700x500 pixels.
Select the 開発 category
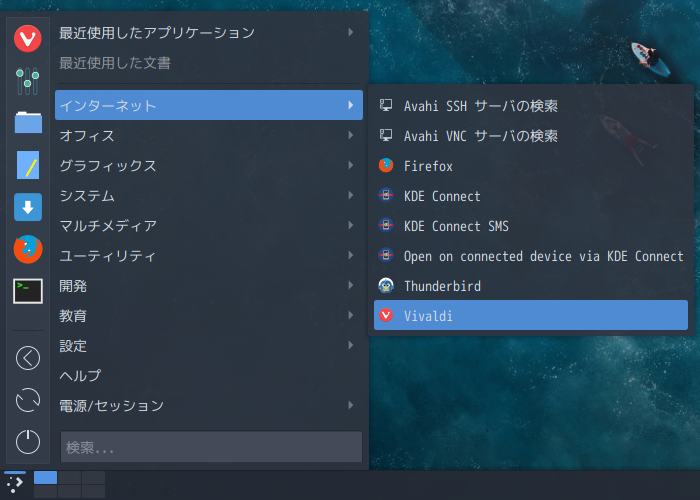pyautogui.click(x=209, y=285)
